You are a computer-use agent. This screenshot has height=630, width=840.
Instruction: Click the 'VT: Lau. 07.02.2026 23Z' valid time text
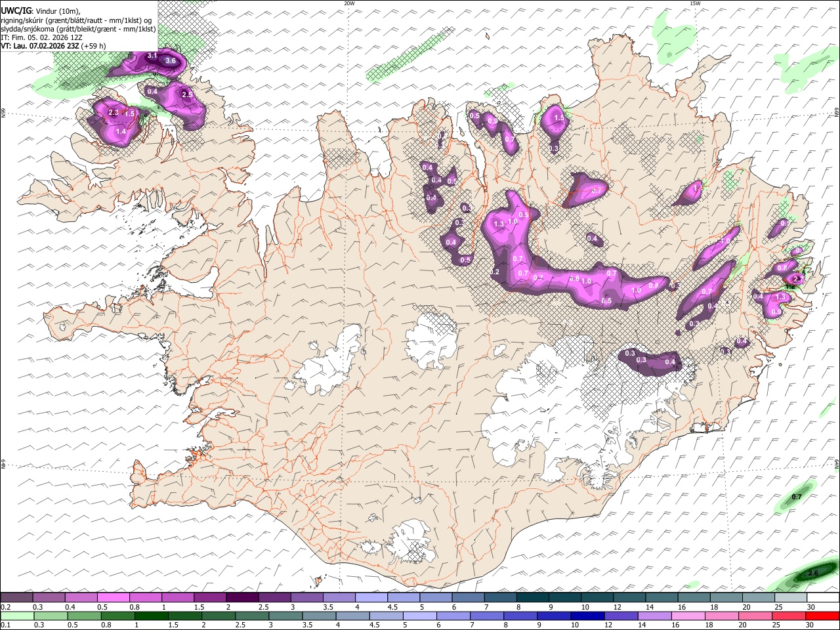[x=40, y=46]
